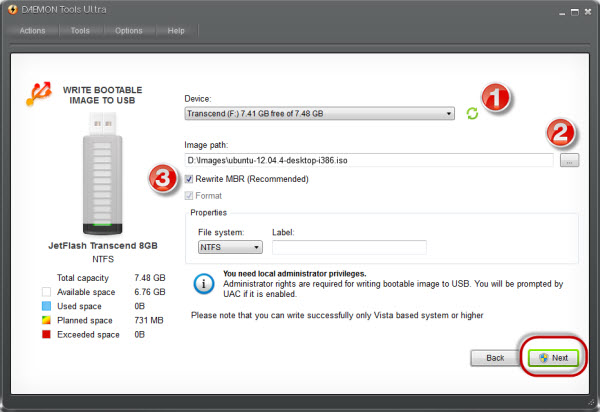
Task: Click the Available space white swatch
Action: (46, 292)
